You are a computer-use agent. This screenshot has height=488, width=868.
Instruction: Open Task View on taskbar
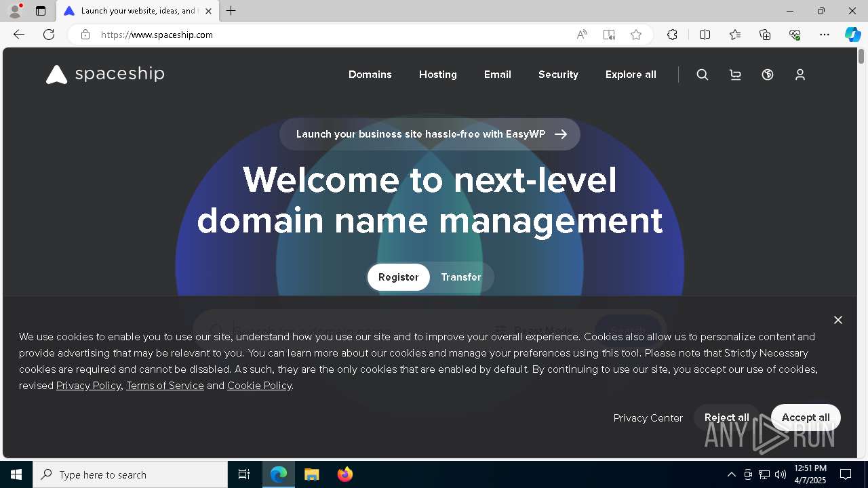tap(244, 474)
